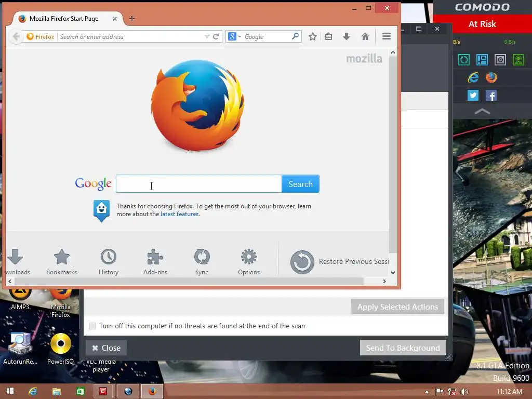
Task: Open Options from start page shortcuts
Action: click(249, 262)
